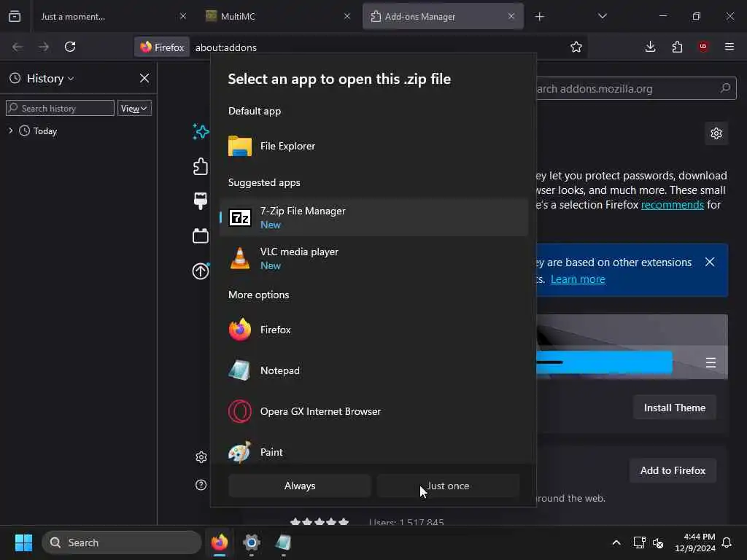Click the taskbar Search box
Screen dimensions: 747x560
[122, 542]
